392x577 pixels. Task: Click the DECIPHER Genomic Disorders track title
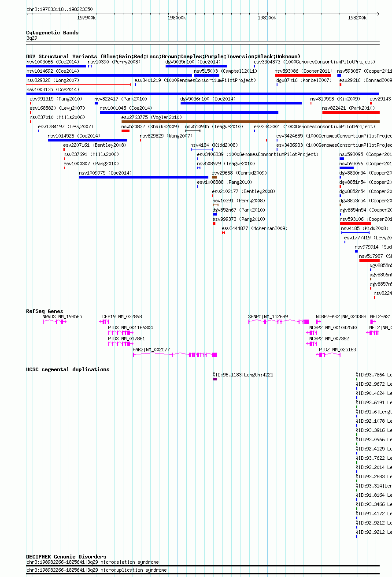point(66,557)
